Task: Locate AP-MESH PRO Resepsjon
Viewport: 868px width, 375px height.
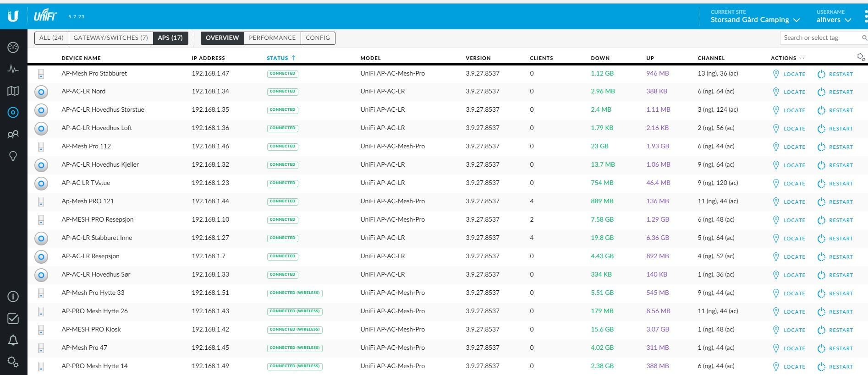Action: (789, 220)
